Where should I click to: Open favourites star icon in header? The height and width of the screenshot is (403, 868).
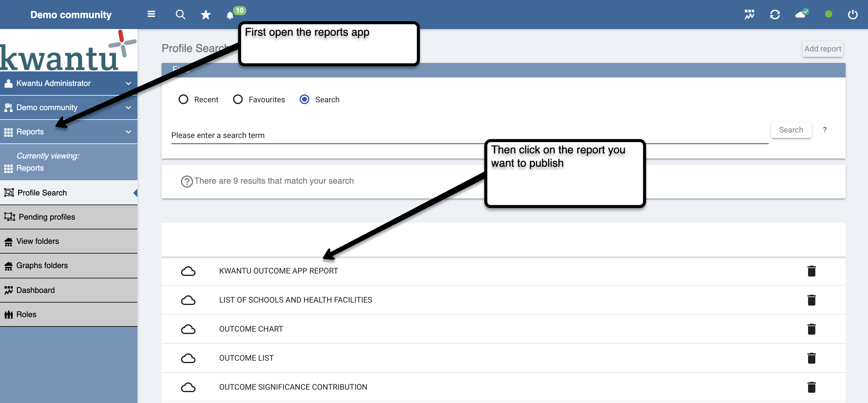205,15
